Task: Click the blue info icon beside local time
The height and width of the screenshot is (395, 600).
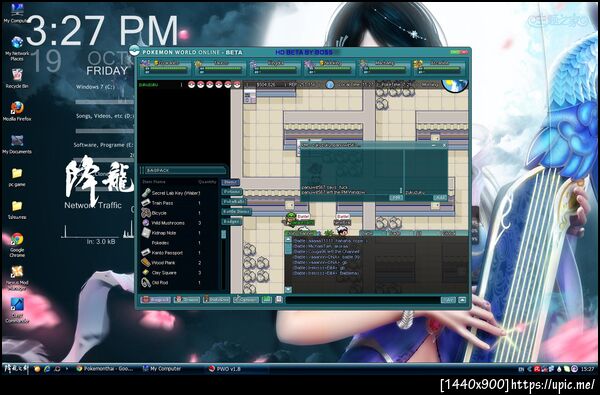Action: (330, 85)
